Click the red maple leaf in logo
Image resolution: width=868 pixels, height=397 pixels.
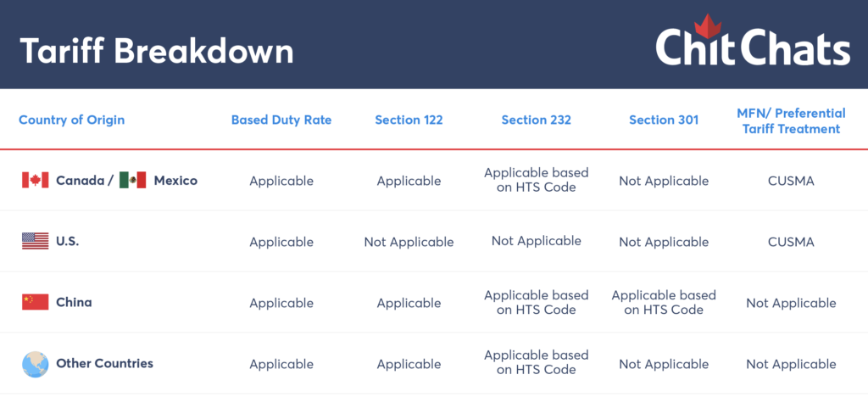click(702, 25)
